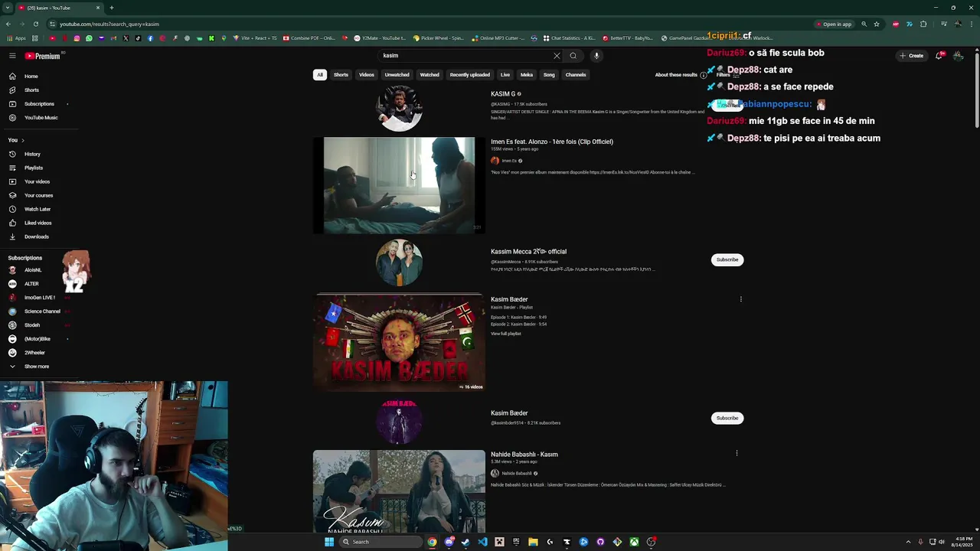This screenshot has height=551, width=980.
Task: Select the Song filter chip
Action: 549,75
